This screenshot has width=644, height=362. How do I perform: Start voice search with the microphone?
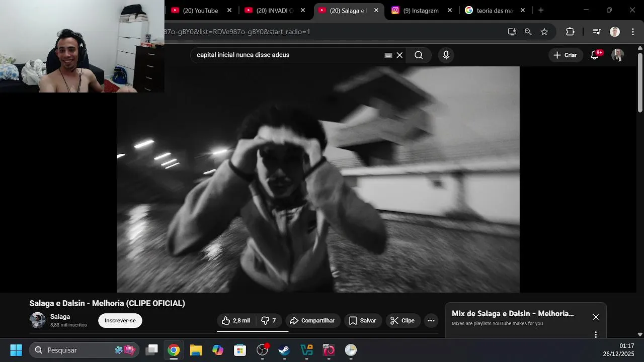446,55
